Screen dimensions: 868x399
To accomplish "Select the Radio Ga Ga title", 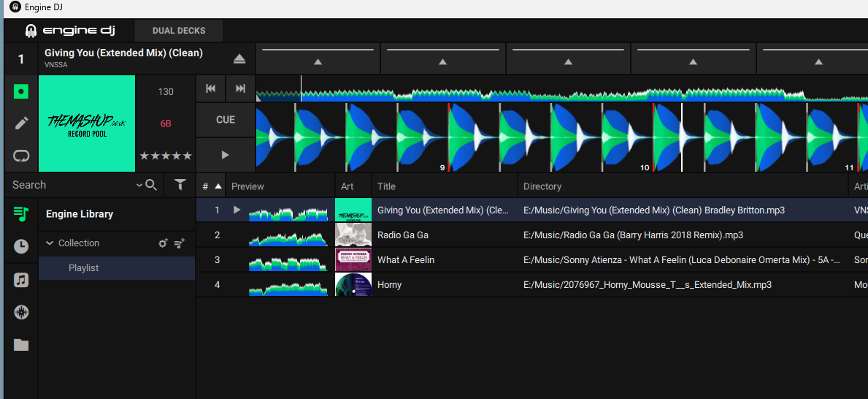I will pyautogui.click(x=402, y=235).
